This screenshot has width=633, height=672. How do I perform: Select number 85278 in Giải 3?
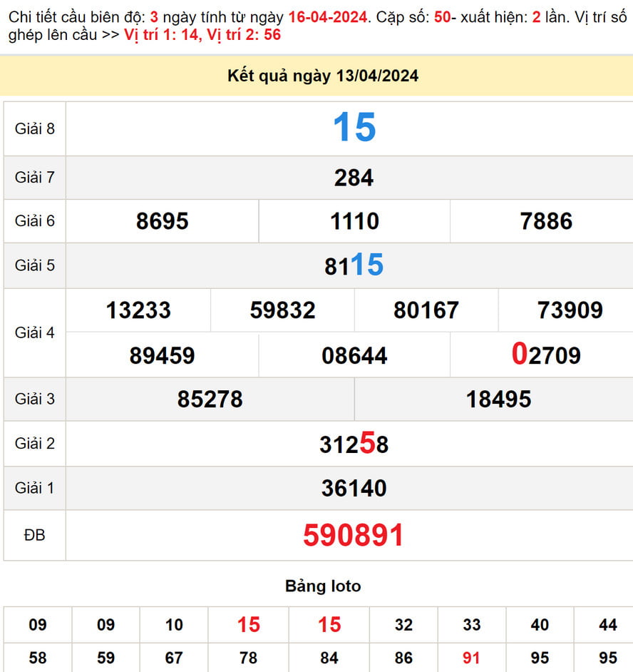(x=210, y=399)
